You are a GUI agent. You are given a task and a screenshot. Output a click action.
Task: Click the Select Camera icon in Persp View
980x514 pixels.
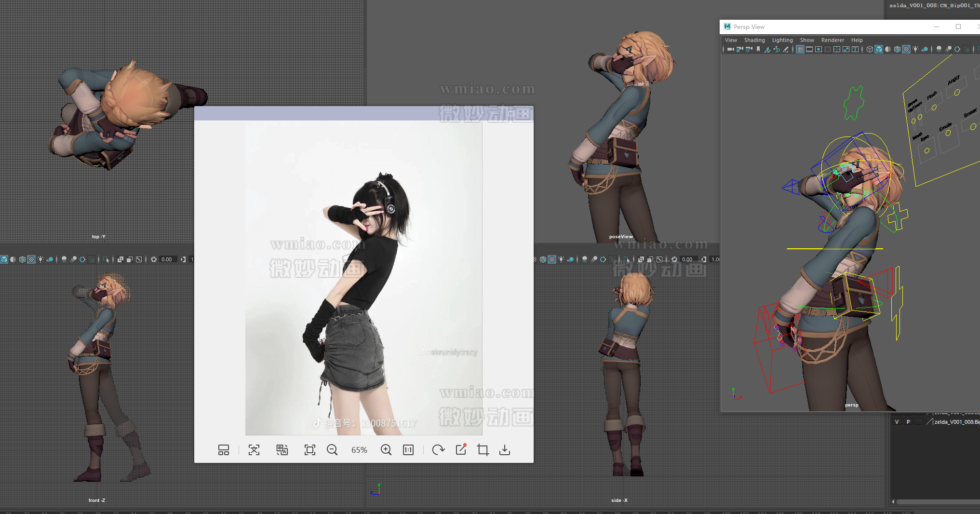[x=731, y=49]
